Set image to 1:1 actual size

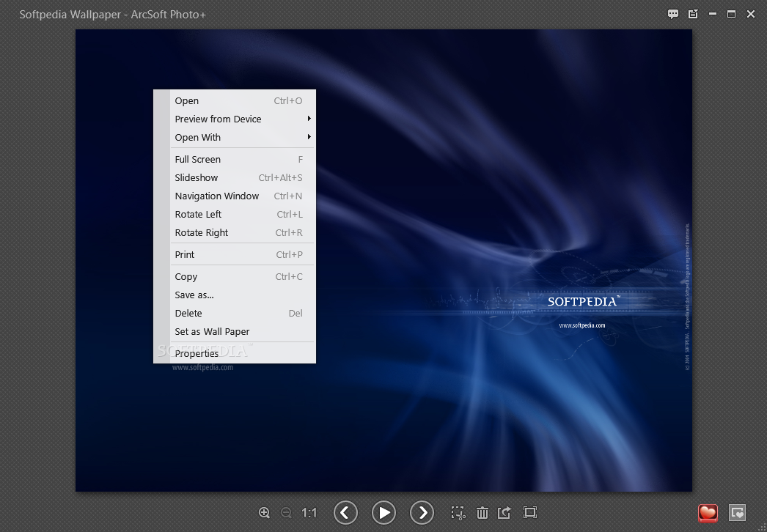point(309,512)
